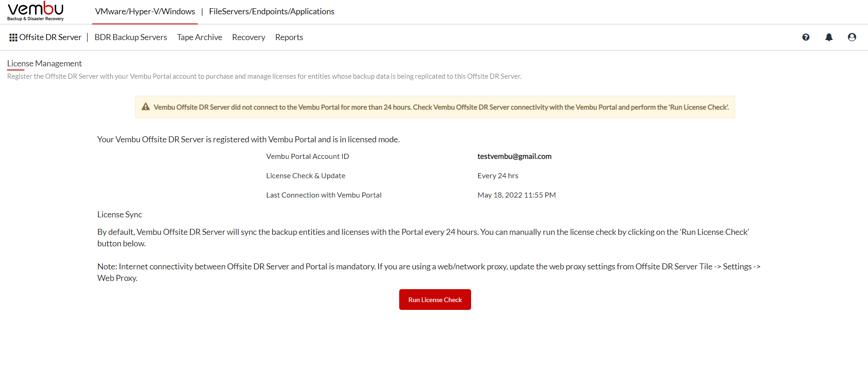
Task: Click the 'Vembu Portal Account ID' label
Action: (307, 157)
